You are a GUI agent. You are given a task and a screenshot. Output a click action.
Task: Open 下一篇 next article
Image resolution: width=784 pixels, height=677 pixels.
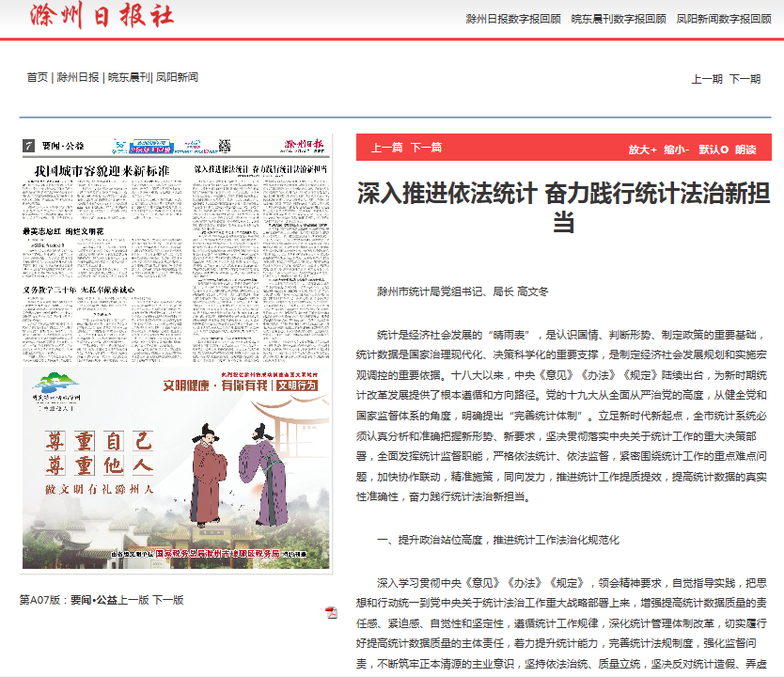click(x=427, y=148)
